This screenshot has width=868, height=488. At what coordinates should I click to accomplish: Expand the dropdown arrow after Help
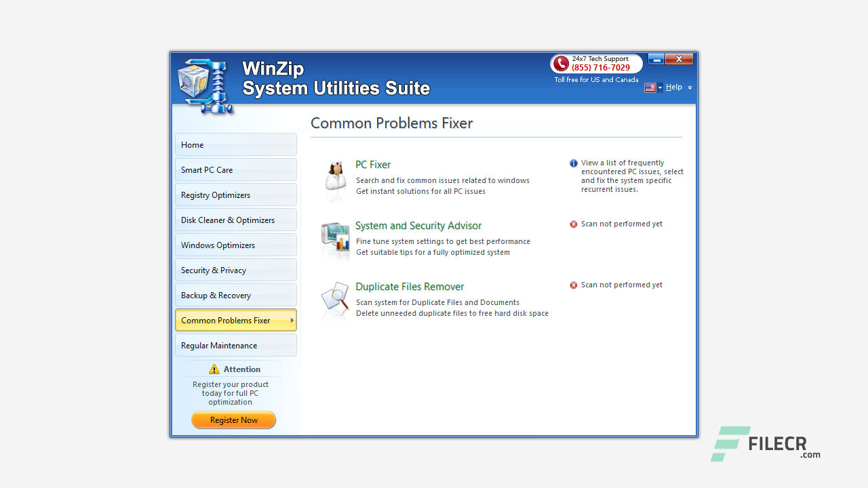tap(690, 88)
